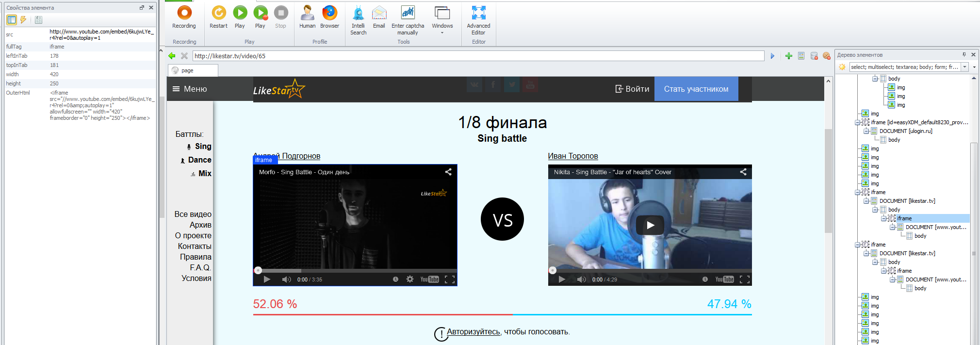Open Иван Торопов profile link
Image resolution: width=980 pixels, height=345 pixels.
click(573, 156)
